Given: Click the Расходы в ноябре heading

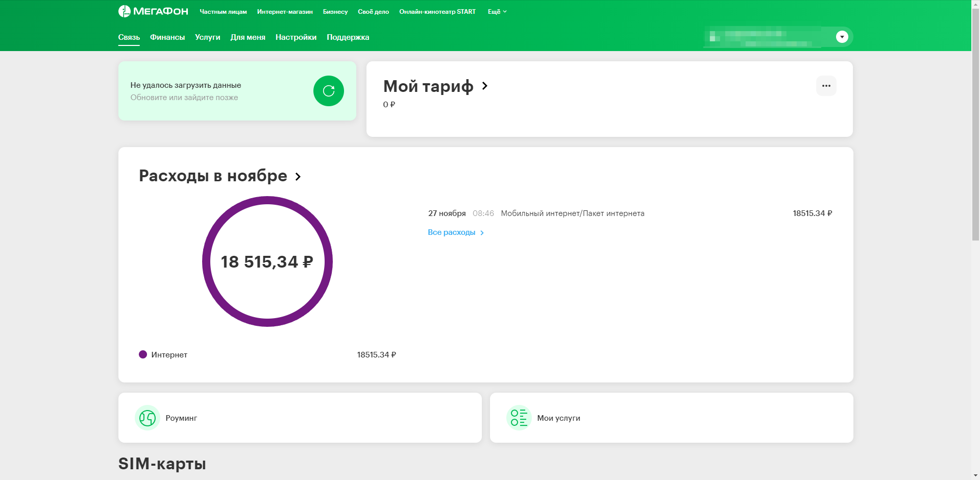Looking at the screenshot, I should (x=213, y=176).
